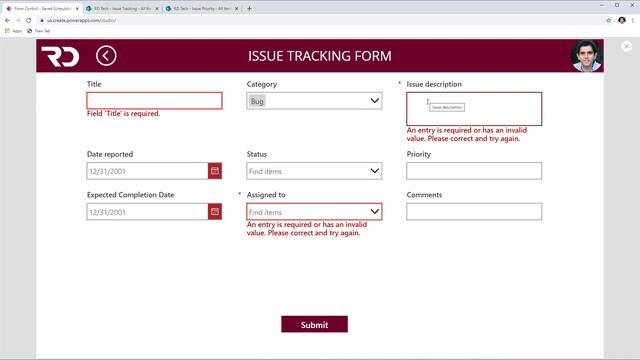
Task: Click the Expected Completion Date field
Action: click(x=147, y=212)
